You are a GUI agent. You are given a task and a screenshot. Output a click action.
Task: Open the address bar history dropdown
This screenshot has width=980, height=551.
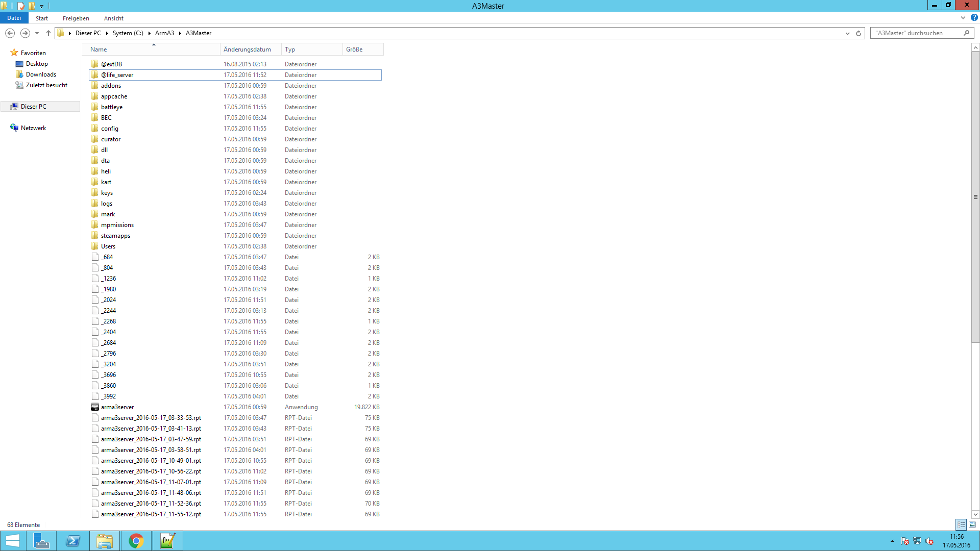(x=847, y=33)
